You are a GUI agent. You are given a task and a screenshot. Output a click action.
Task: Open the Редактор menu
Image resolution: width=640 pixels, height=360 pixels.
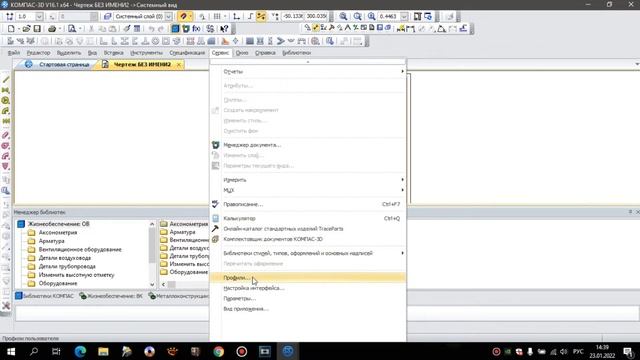pyautogui.click(x=38, y=53)
